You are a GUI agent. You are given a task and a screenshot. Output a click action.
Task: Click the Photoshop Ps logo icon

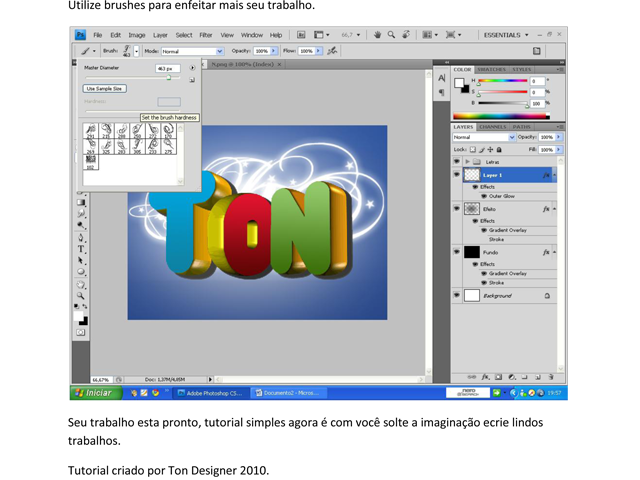click(79, 35)
